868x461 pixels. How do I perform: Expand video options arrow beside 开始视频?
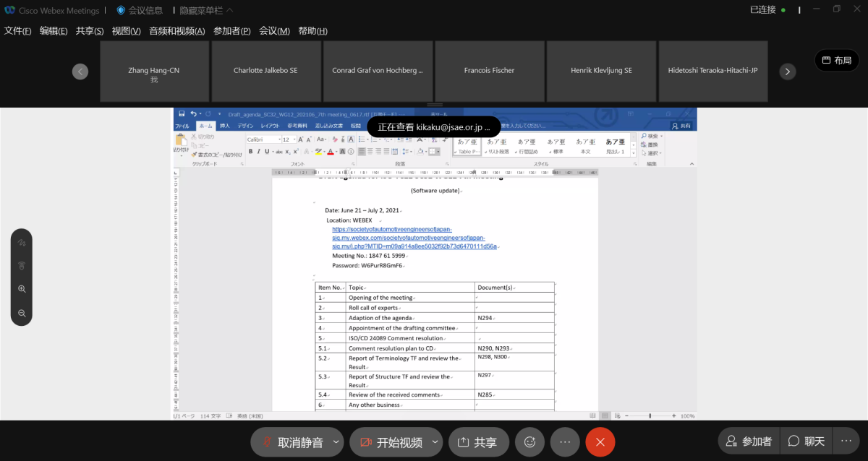point(435,442)
